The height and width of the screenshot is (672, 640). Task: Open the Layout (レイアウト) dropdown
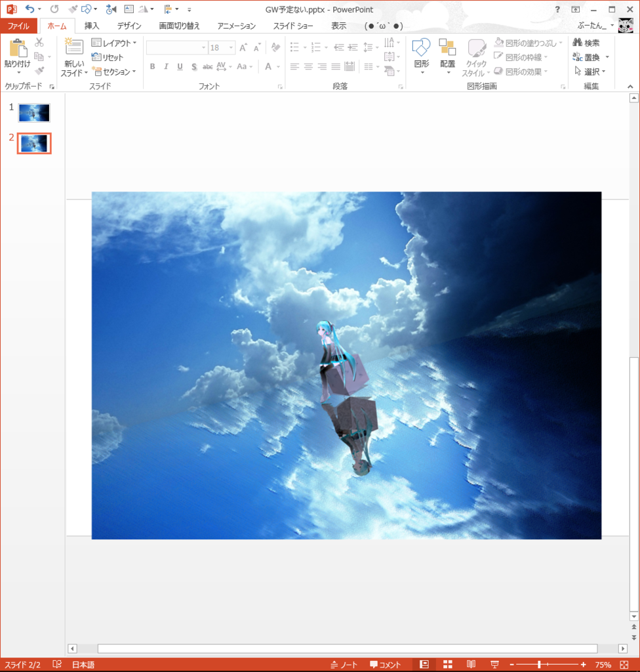[x=114, y=43]
